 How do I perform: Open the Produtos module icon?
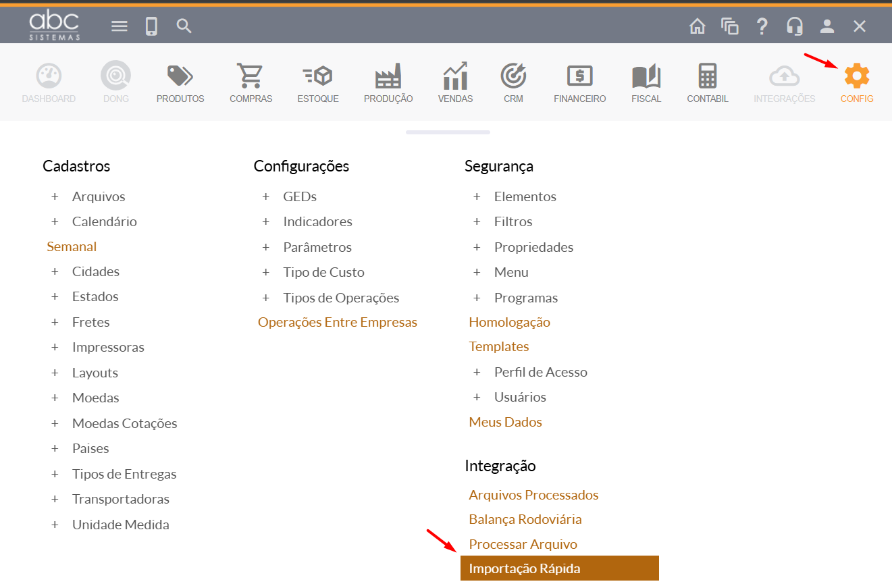tap(180, 77)
